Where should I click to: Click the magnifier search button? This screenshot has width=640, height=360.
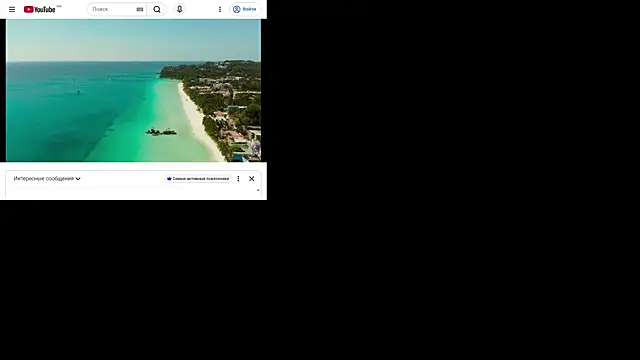[x=157, y=9]
